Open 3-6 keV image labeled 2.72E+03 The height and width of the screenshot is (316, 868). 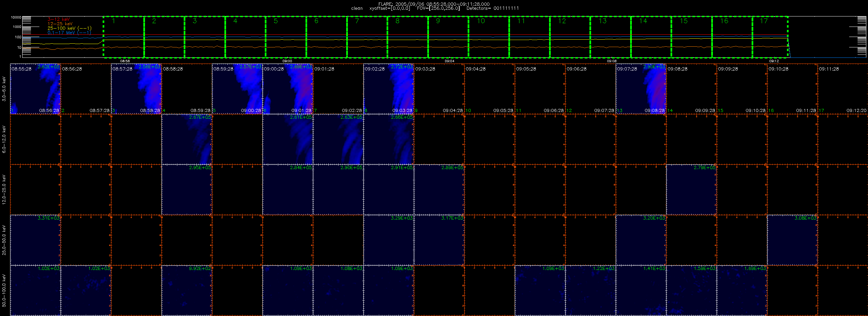(x=389, y=89)
